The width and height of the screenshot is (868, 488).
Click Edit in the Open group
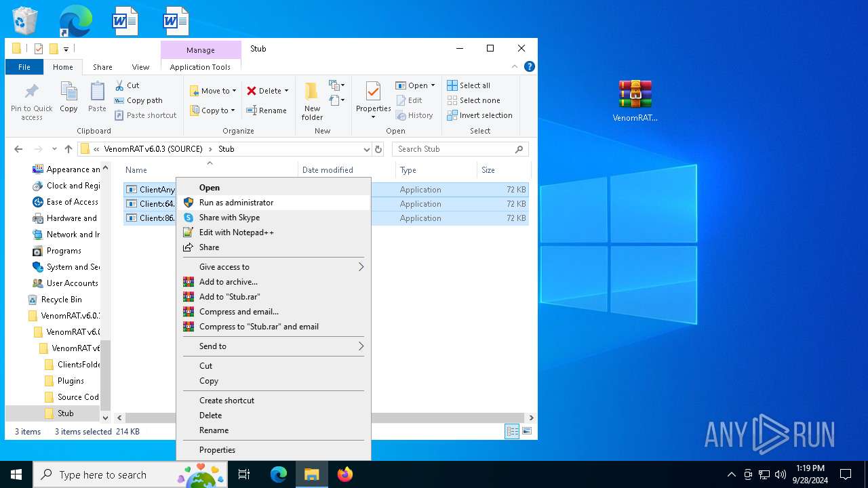[409, 100]
